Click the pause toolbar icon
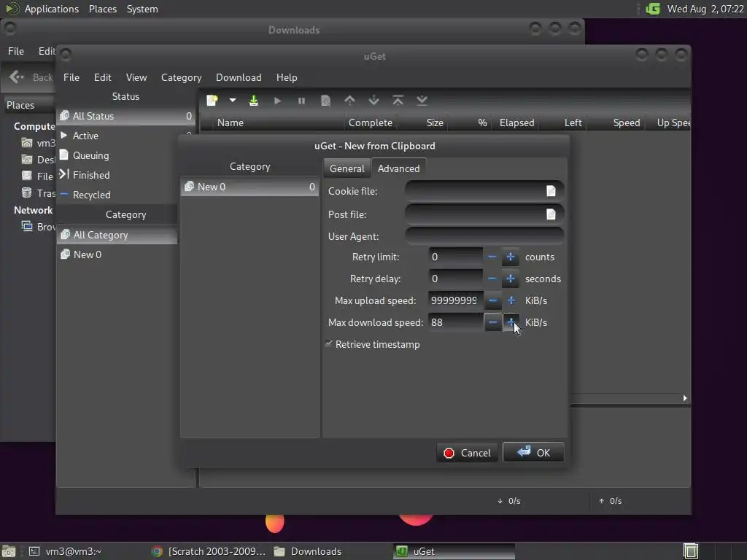This screenshot has width=747, height=560. 301,101
